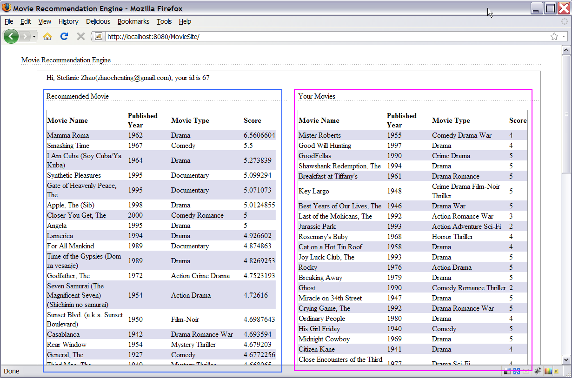Click the Score header in the Recommended Movie table
The image size is (572, 378).
tap(252, 121)
